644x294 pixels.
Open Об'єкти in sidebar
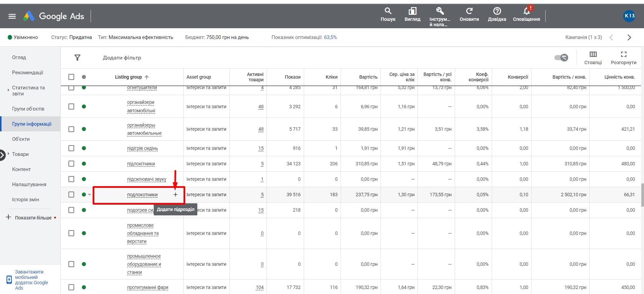click(21, 139)
